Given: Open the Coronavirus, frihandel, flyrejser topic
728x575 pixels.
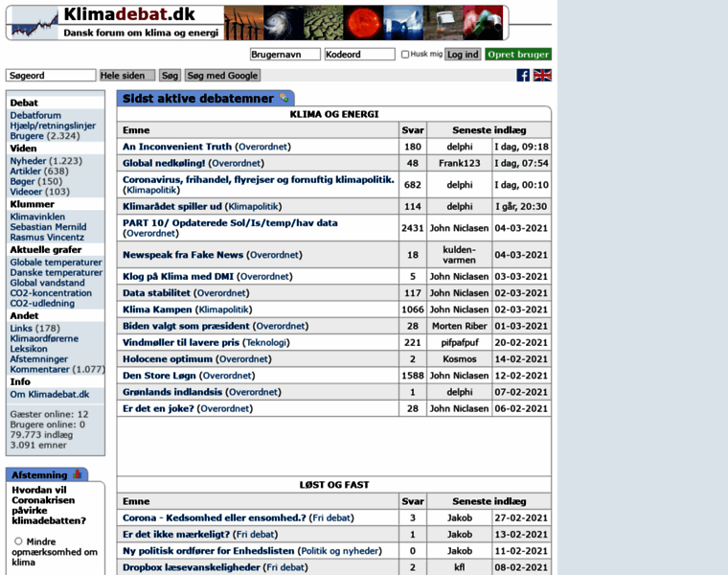Looking at the screenshot, I should 258,179.
